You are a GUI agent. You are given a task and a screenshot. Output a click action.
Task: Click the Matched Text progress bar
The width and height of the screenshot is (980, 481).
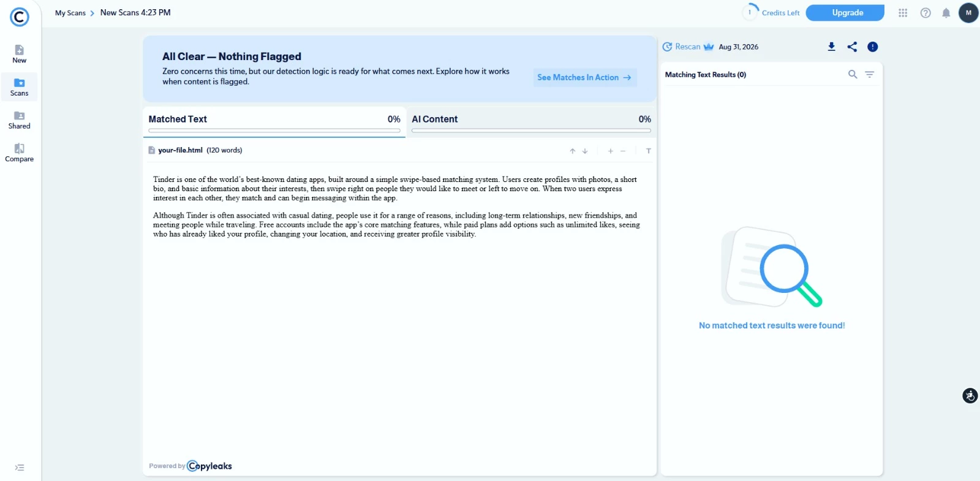274,131
